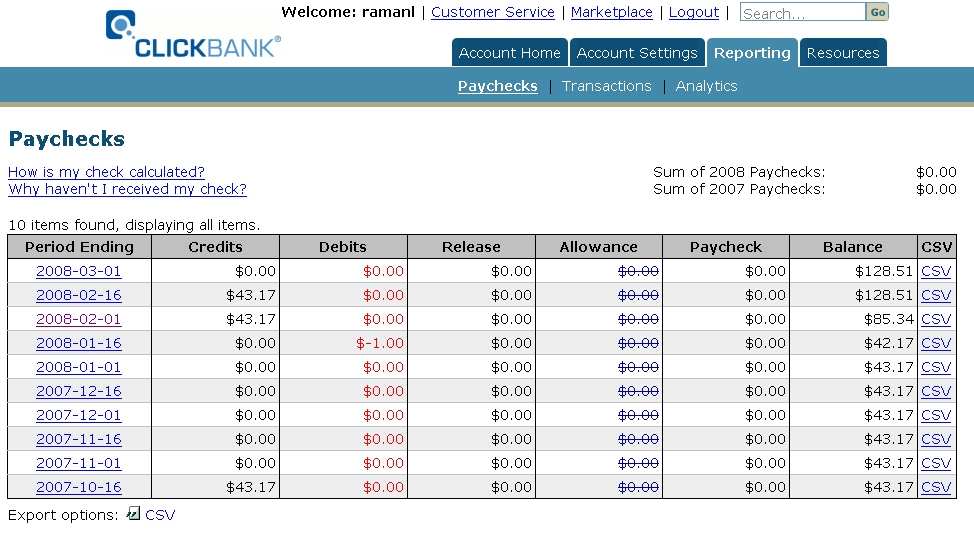Download CSV for the 2008-02-01 row
Screen dimensions: 974x536
[x=936, y=319]
